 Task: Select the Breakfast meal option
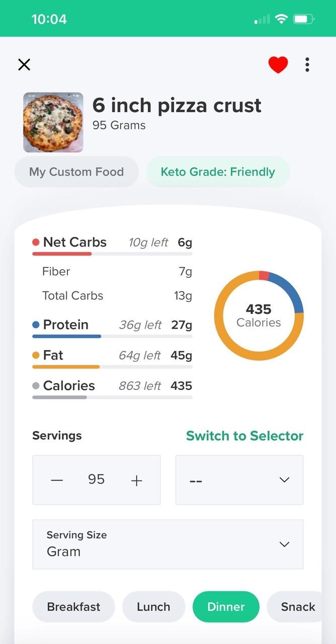coord(73,607)
